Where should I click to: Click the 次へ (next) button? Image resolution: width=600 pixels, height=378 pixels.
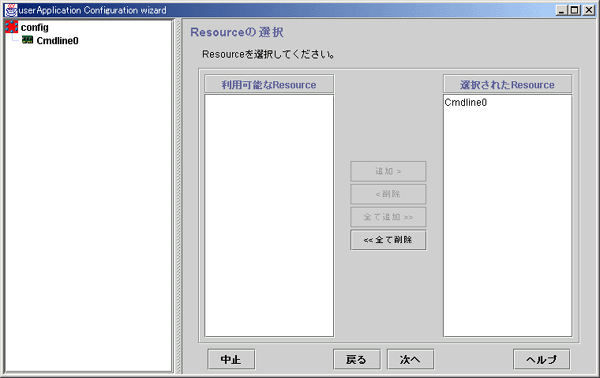(410, 359)
